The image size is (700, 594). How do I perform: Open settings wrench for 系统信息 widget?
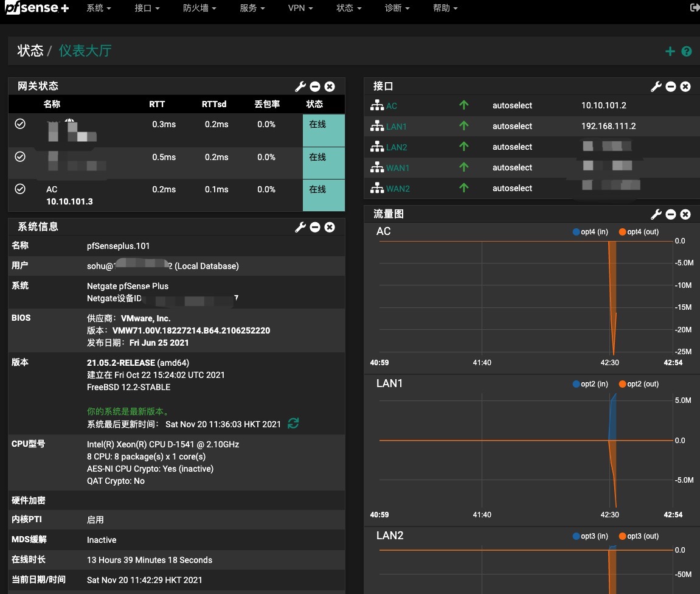pos(300,227)
